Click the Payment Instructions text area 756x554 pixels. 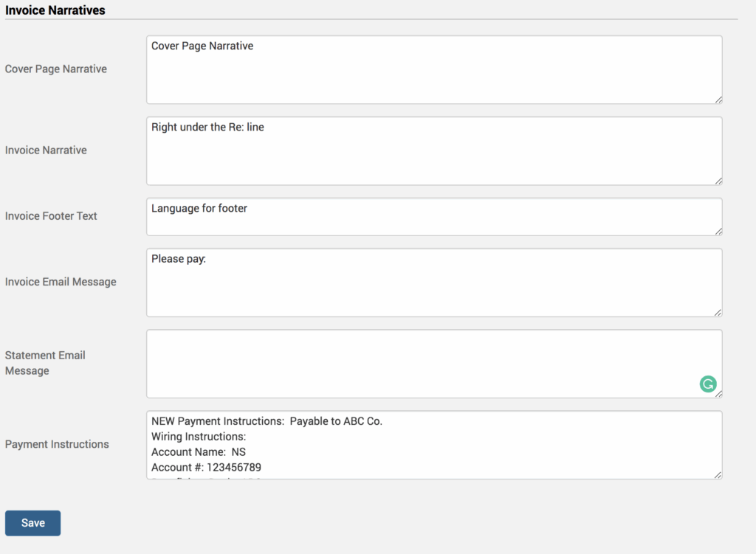coord(433,443)
